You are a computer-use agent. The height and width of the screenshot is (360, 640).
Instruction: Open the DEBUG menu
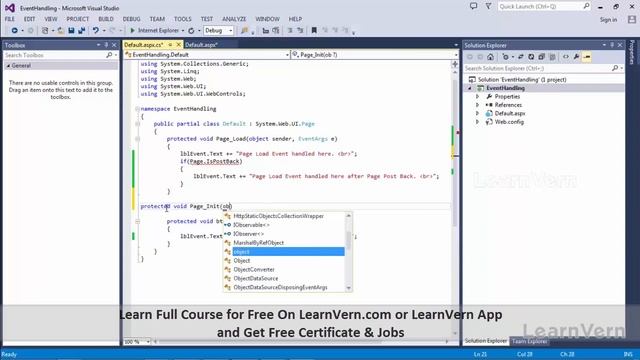coord(131,19)
